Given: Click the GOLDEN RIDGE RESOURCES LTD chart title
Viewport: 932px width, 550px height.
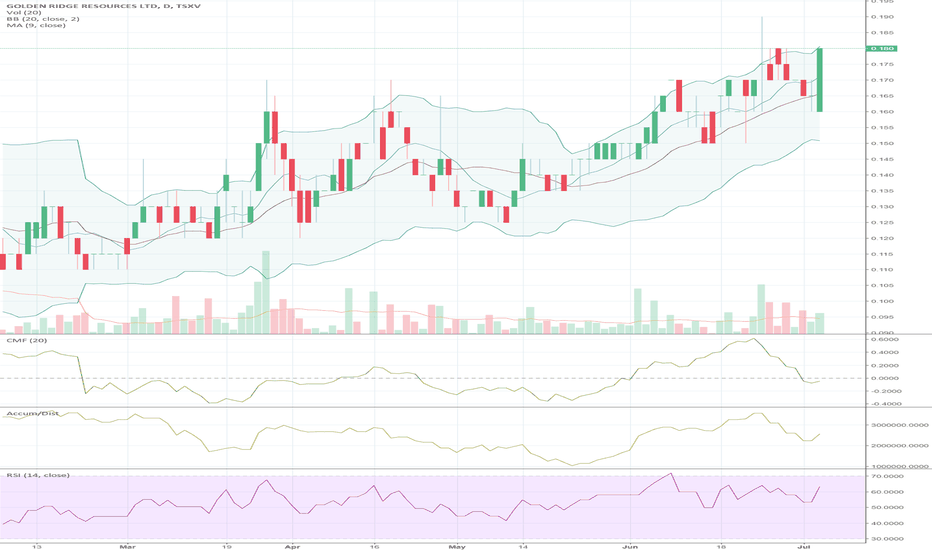Looking at the screenshot, I should coord(103,6).
